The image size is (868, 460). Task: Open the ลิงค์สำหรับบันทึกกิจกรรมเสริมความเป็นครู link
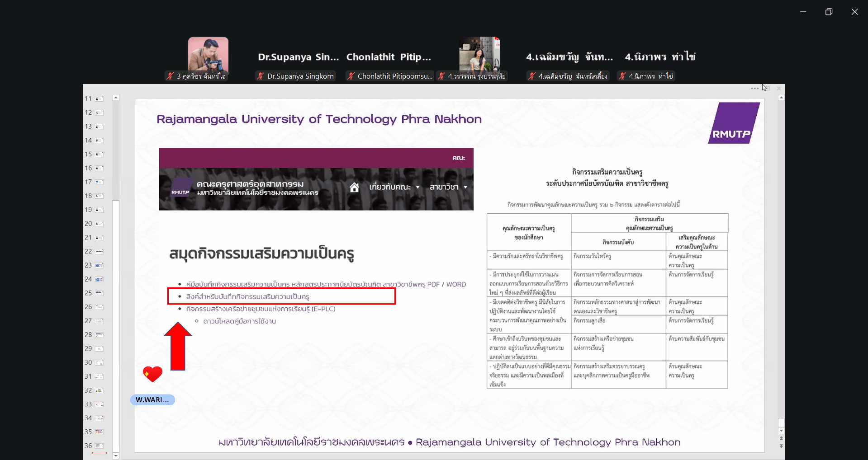pyautogui.click(x=248, y=297)
